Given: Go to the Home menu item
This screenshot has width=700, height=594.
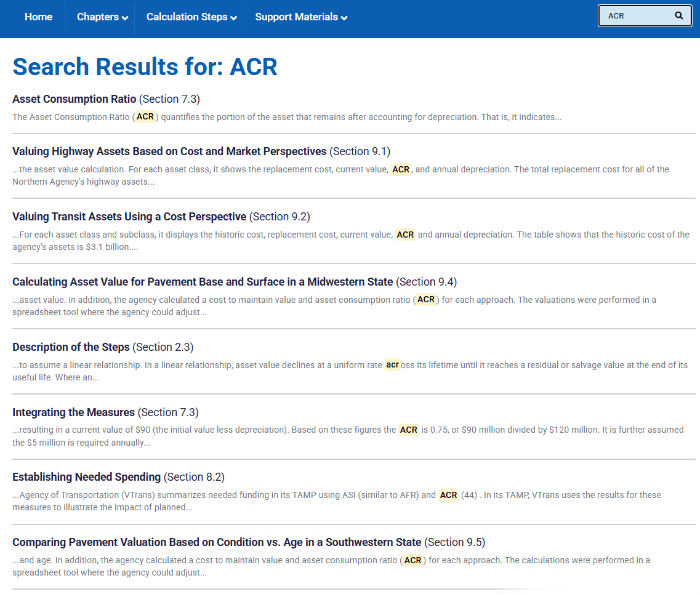Looking at the screenshot, I should pos(38,17).
